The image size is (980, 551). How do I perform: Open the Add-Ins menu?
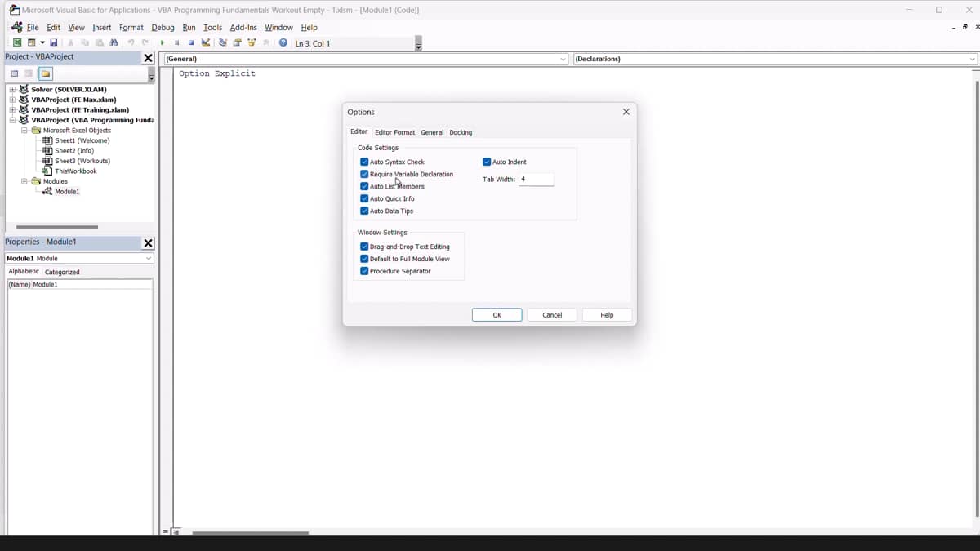point(243,27)
